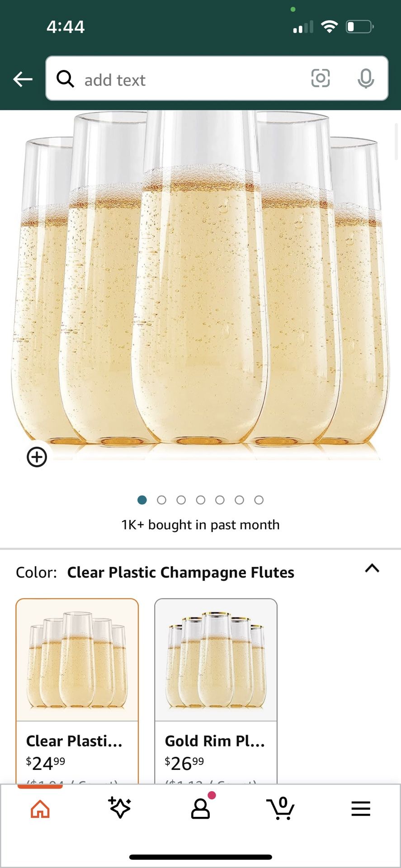
Task: Open the shopping cart
Action: point(281,809)
